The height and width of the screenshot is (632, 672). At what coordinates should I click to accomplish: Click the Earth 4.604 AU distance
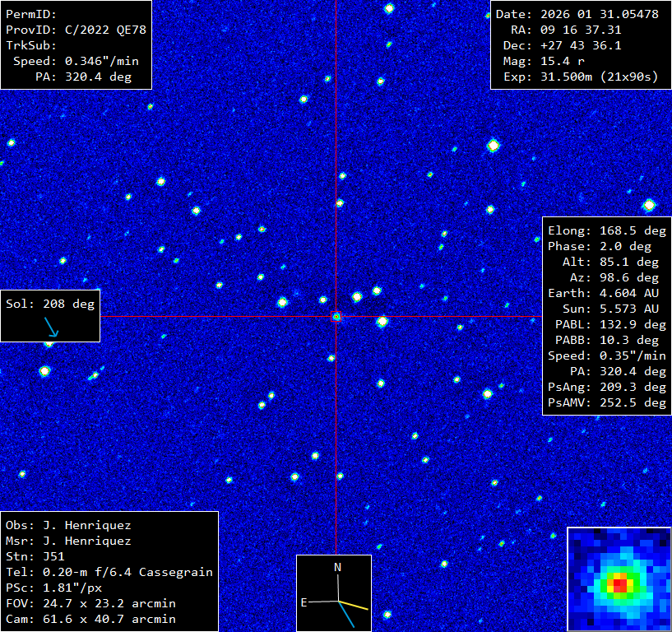point(607,293)
